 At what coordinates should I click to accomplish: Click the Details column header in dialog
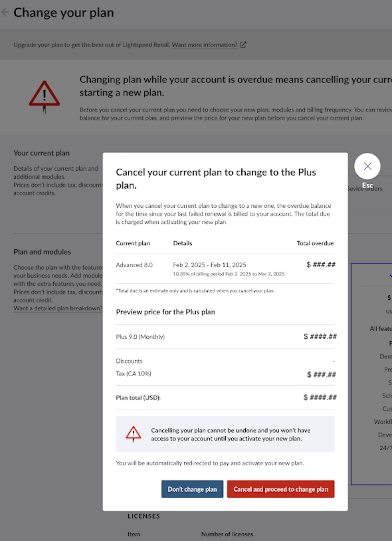click(183, 243)
